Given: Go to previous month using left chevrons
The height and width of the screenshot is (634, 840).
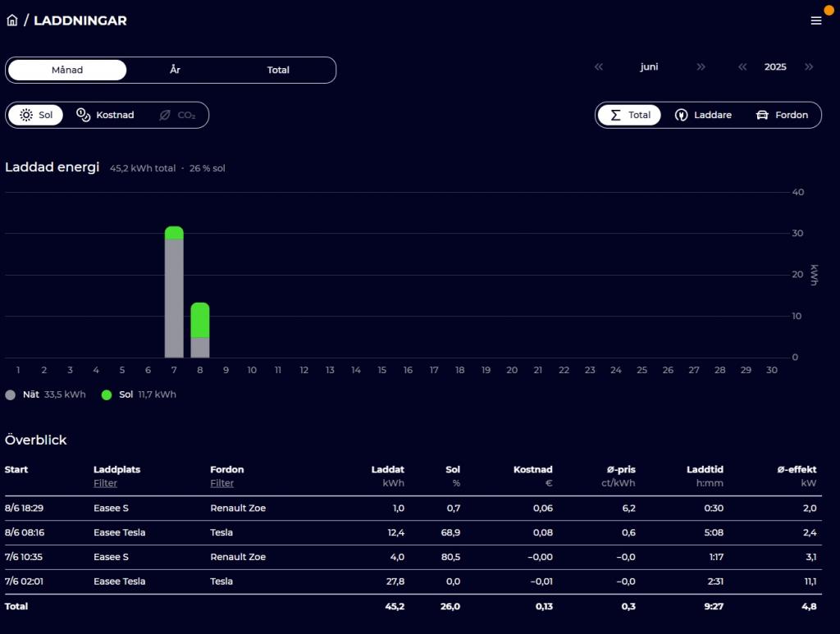Looking at the screenshot, I should pos(599,67).
